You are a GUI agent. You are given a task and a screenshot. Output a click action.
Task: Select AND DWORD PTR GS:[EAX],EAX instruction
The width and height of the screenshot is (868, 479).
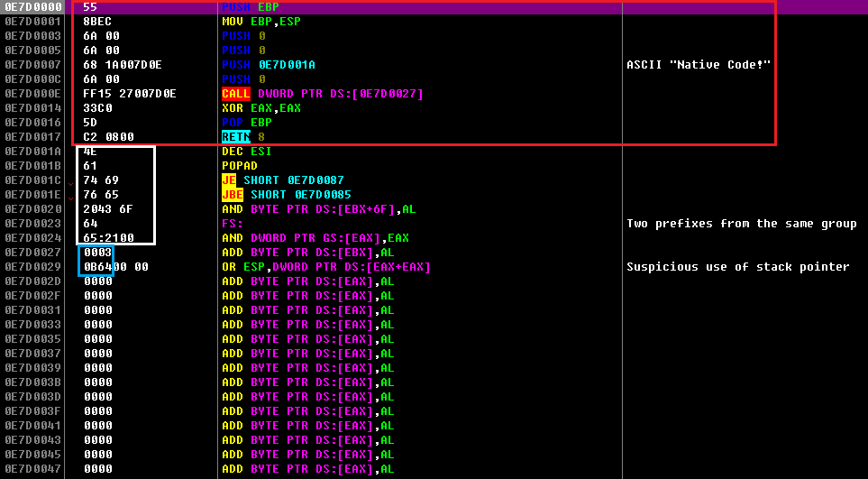click(315, 237)
